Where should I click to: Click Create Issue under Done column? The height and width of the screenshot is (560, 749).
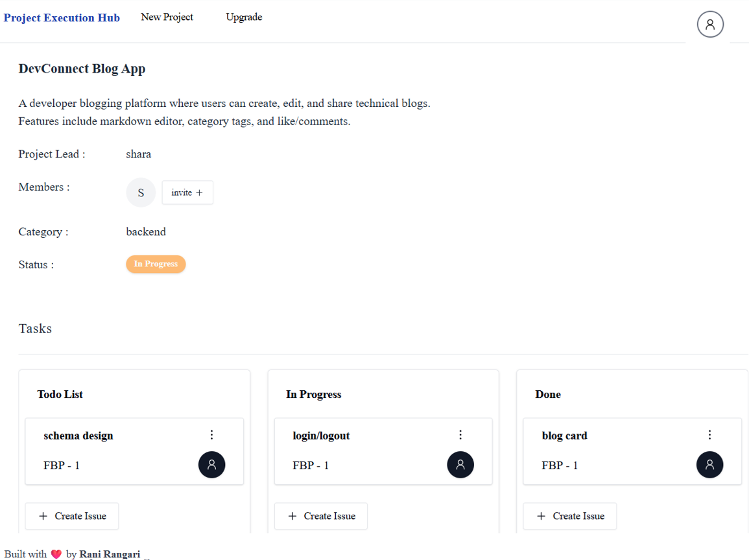[x=569, y=516]
